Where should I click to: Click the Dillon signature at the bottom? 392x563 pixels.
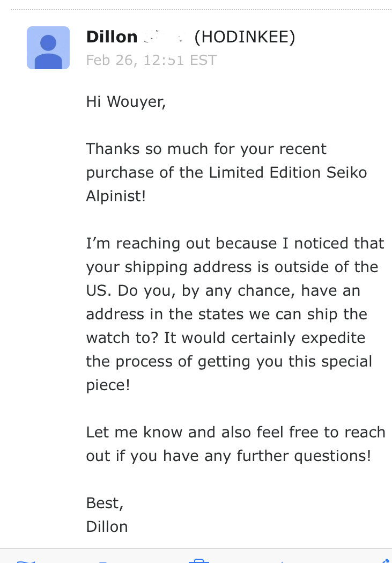(x=107, y=527)
